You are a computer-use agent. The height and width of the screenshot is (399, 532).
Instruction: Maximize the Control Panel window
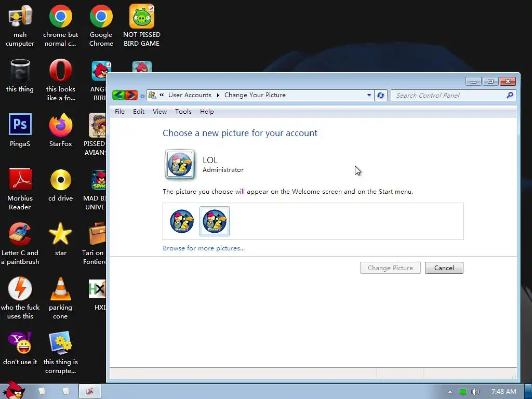click(x=490, y=82)
